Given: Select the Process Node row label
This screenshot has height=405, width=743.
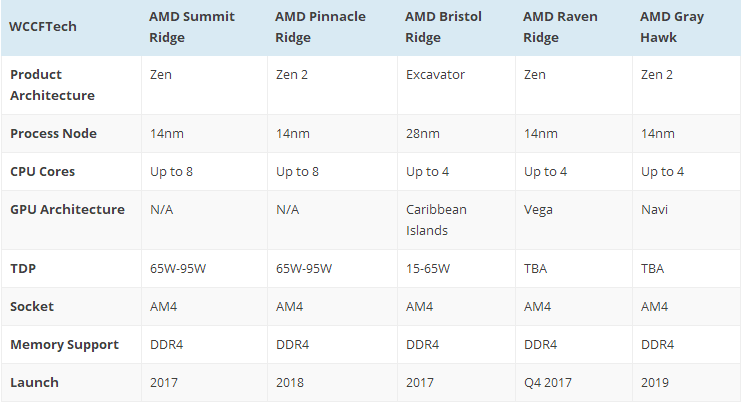Looking at the screenshot, I should (53, 134).
